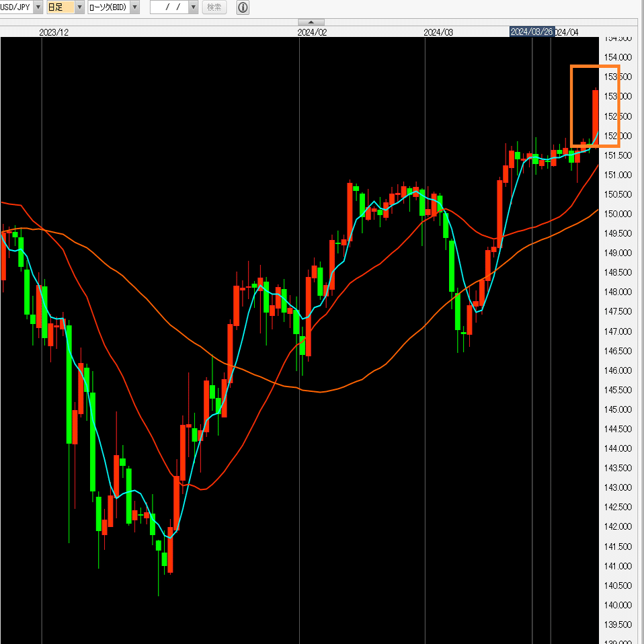
Task: Click the 147.000 price axis label
Action: tap(618, 331)
